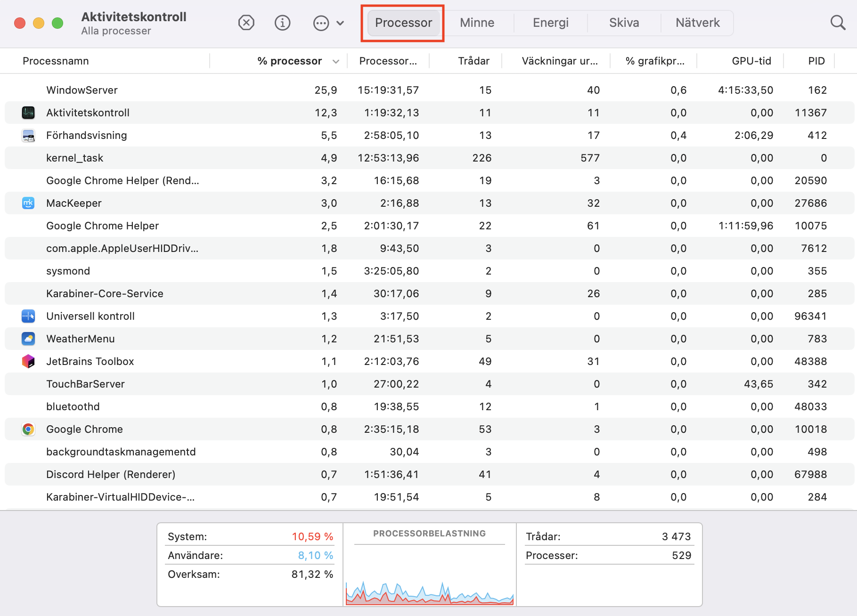Select the bluetoothd process row
This screenshot has height=616, width=857.
429,406
